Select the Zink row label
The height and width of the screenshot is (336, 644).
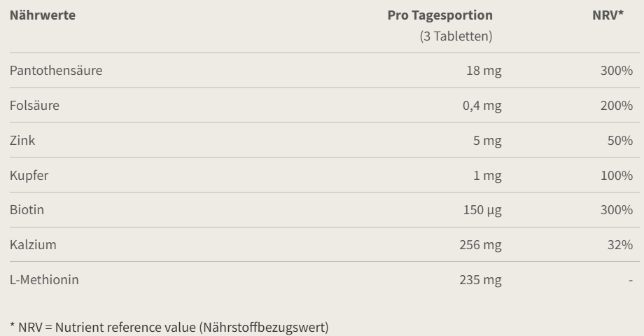coord(22,141)
